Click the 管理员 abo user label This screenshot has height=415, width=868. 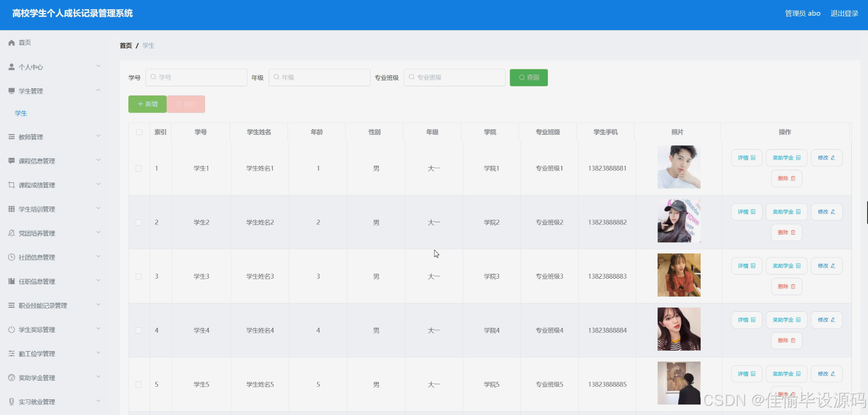(802, 13)
